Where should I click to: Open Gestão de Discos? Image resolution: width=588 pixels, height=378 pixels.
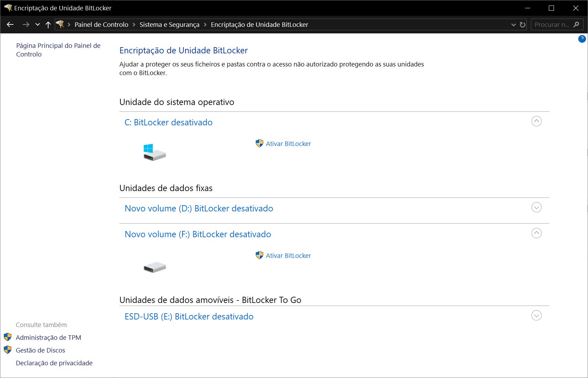coord(40,350)
